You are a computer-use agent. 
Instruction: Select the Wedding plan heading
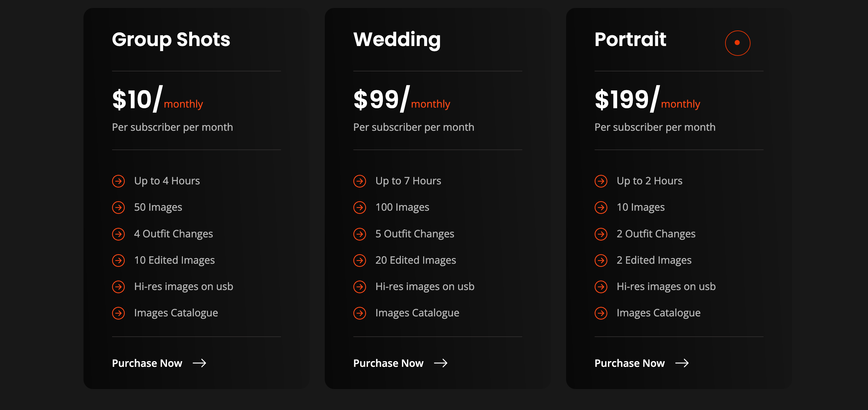pyautogui.click(x=397, y=39)
